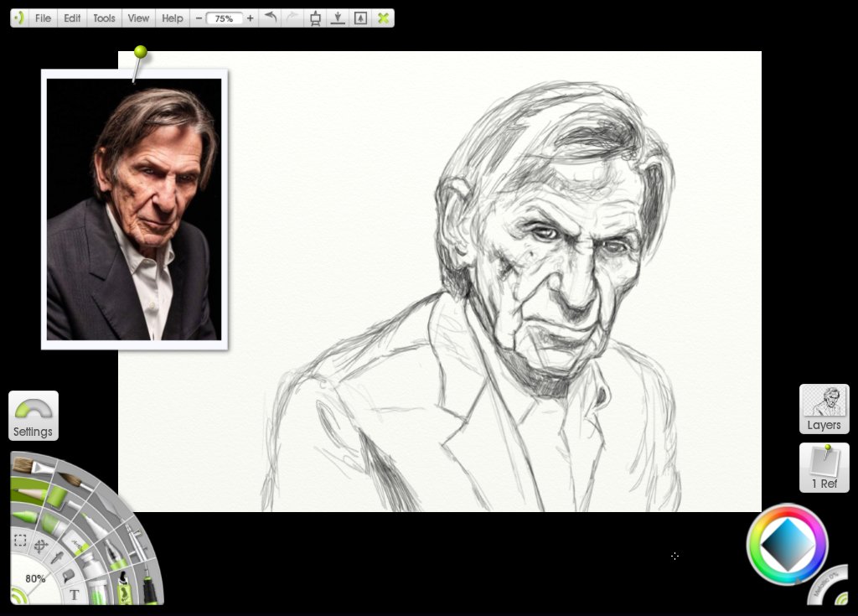Viewport: 858px width, 616px height.
Task: Open the Edit menu
Action: tap(72, 18)
